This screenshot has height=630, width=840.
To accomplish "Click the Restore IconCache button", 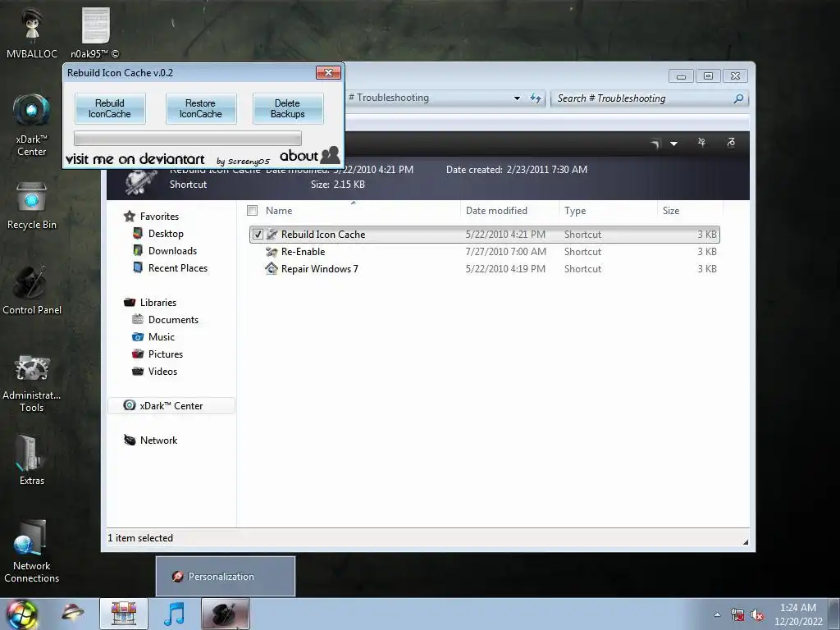I will pos(201,109).
